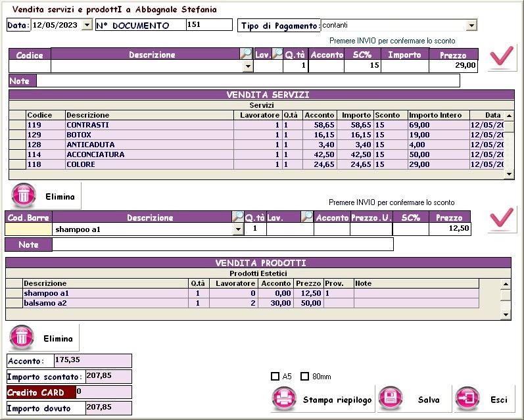Click the Importo dovuto field 207,85
This screenshot has width=524, height=420.
click(108, 408)
